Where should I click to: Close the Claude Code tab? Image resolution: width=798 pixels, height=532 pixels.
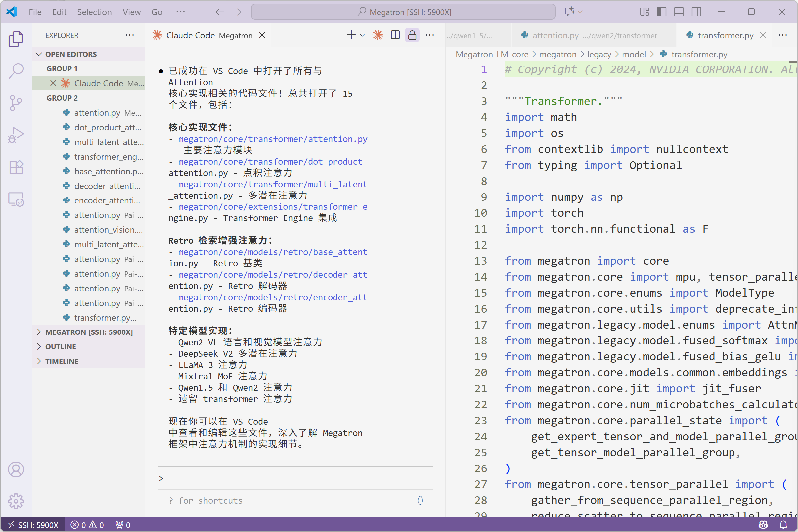click(x=262, y=35)
